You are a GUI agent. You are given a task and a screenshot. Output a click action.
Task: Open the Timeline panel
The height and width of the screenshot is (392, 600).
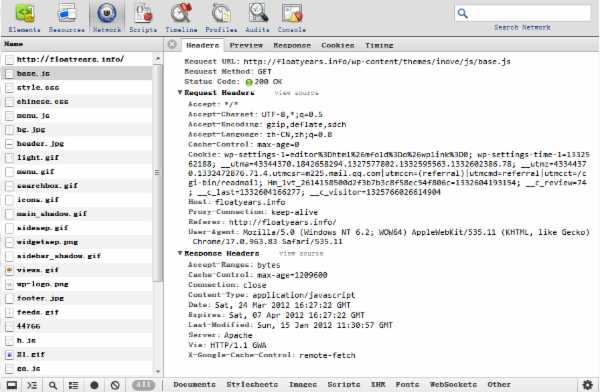(x=181, y=17)
